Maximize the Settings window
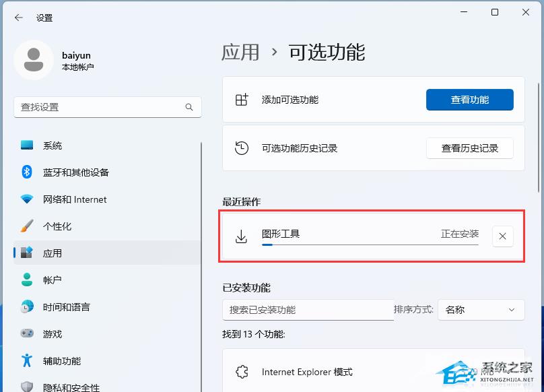544x392 pixels. click(495, 12)
